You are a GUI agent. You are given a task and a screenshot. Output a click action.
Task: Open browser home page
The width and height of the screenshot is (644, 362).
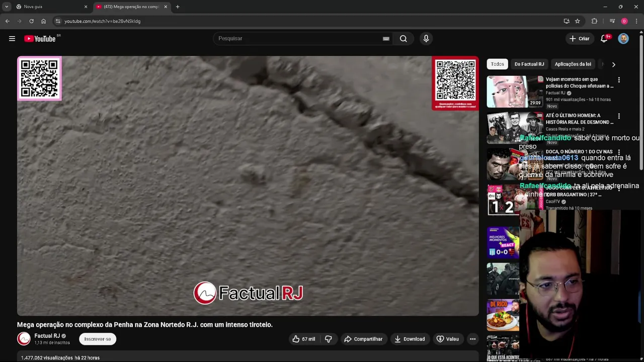tap(43, 21)
